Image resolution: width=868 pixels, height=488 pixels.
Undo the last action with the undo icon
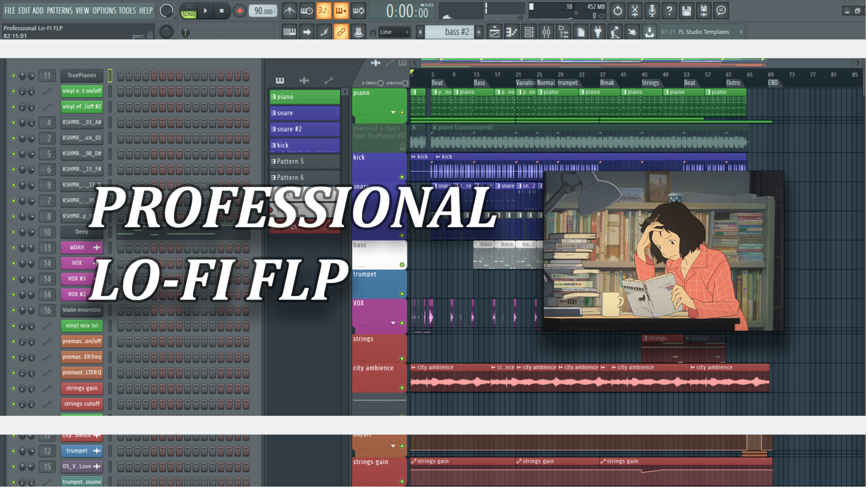click(x=617, y=10)
